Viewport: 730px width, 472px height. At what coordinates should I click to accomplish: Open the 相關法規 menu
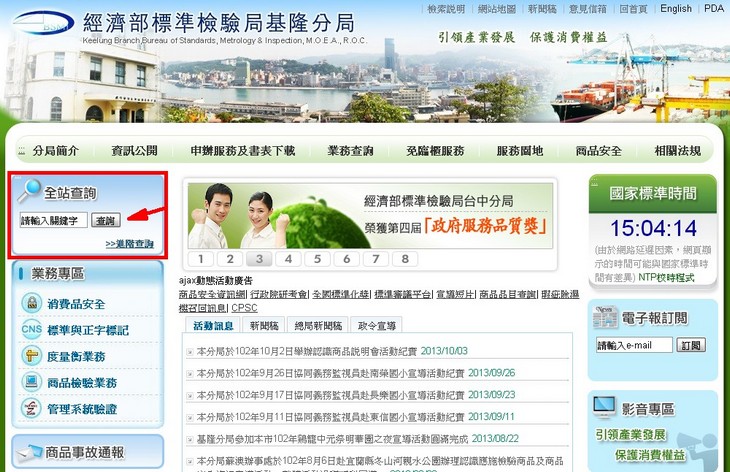pos(677,151)
